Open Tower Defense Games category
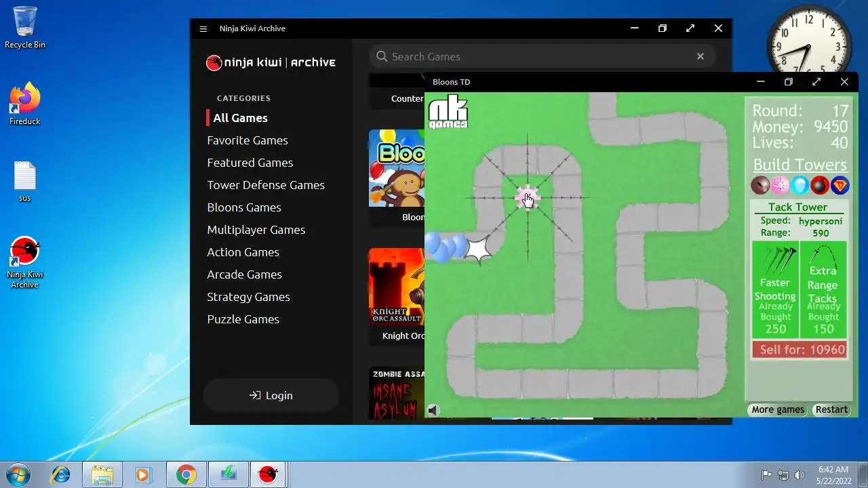Screen dimensions: 868x488 coord(266,185)
